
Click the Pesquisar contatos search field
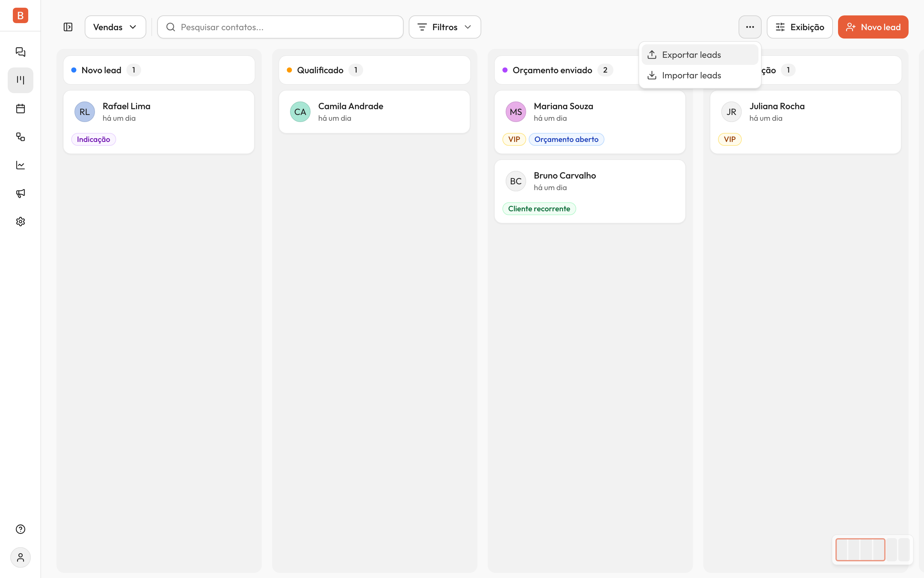(x=280, y=27)
